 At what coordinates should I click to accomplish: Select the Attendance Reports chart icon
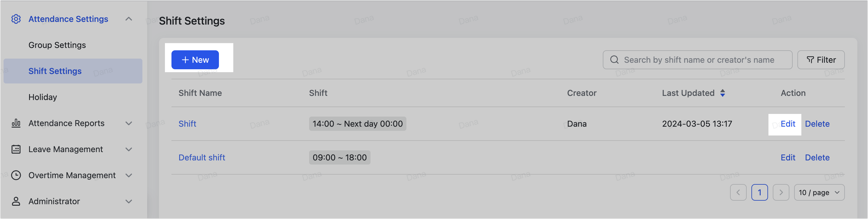[16, 123]
